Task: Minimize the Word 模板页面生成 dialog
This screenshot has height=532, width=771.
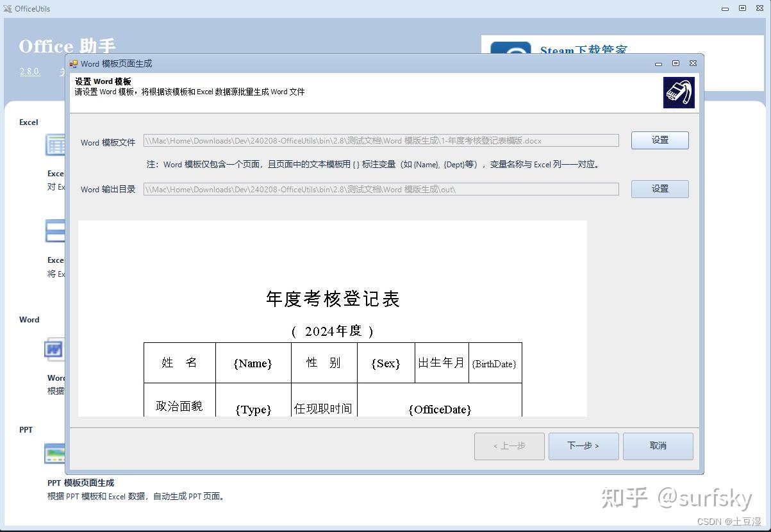Action: pyautogui.click(x=659, y=64)
